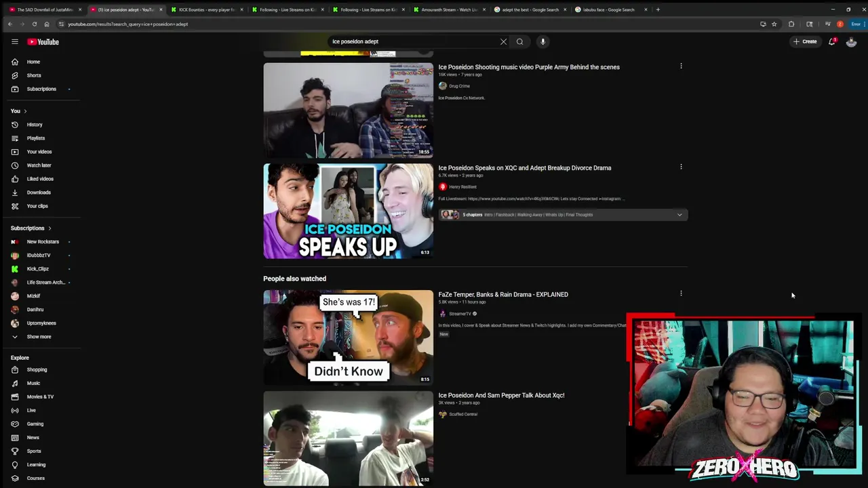
Task: Click the YouTube logo
Action: [43, 41]
